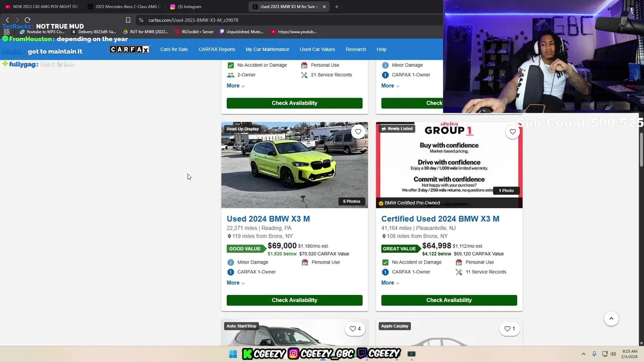Viewport: 644px width, 362px height.
Task: Open the RUT for MWII bookmark
Action: (x=146, y=32)
